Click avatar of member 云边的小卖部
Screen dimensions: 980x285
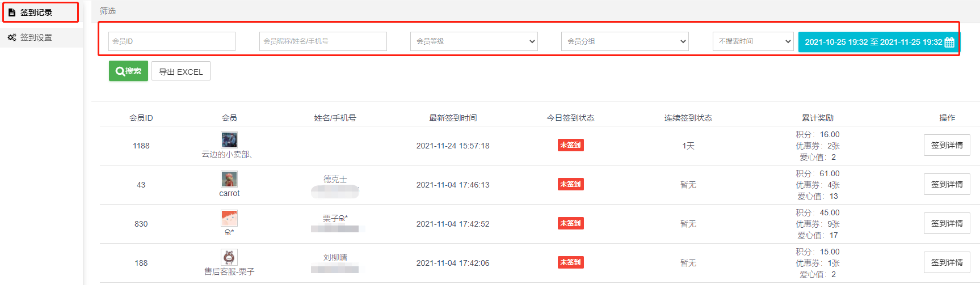point(229,139)
